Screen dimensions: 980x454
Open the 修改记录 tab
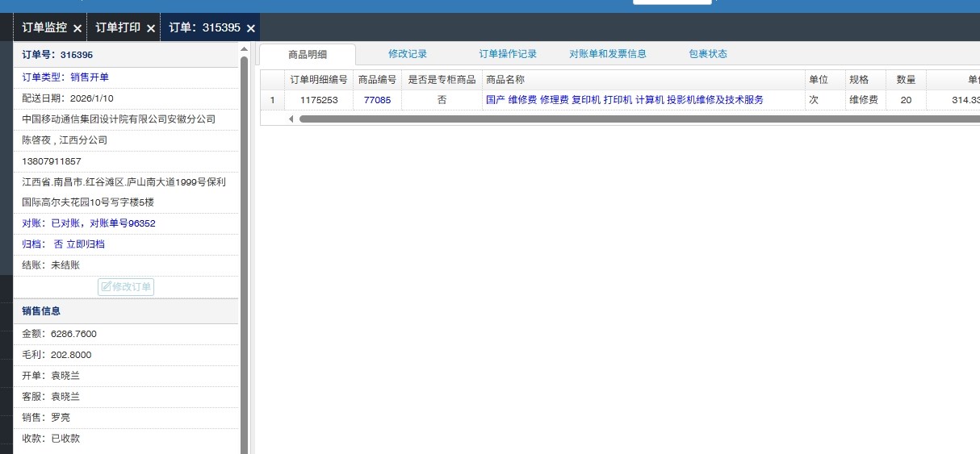pyautogui.click(x=407, y=54)
